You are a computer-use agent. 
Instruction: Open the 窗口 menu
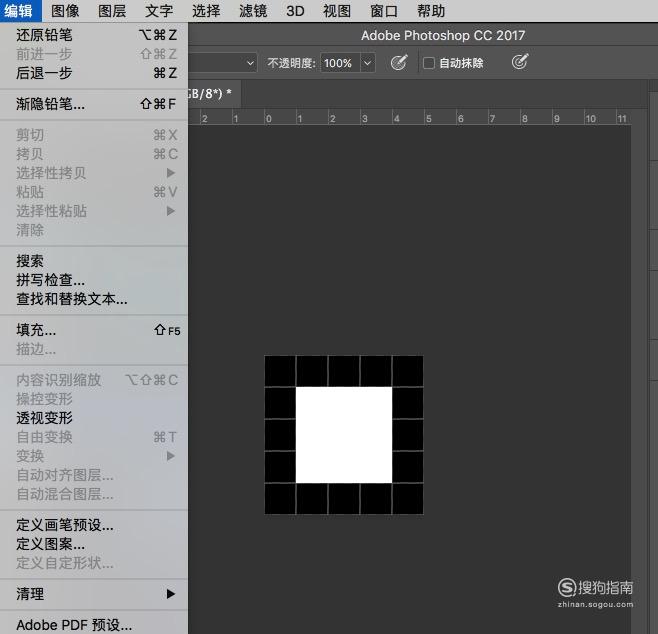384,11
